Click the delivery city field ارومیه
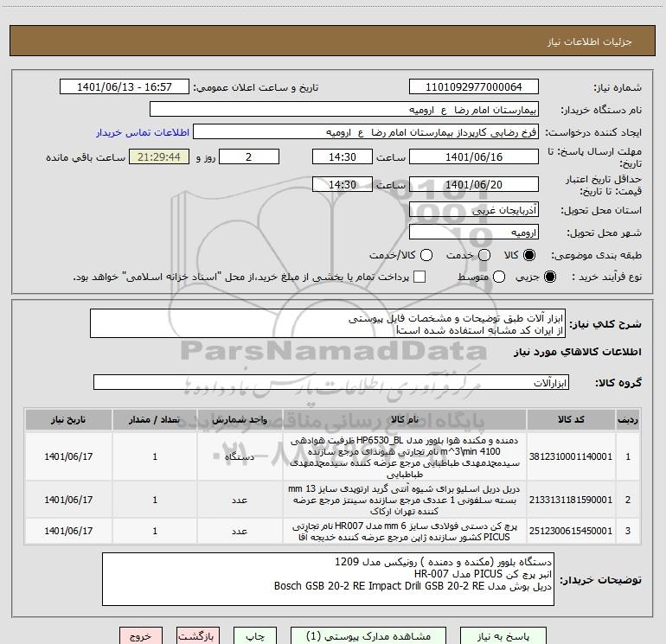 click(x=474, y=232)
